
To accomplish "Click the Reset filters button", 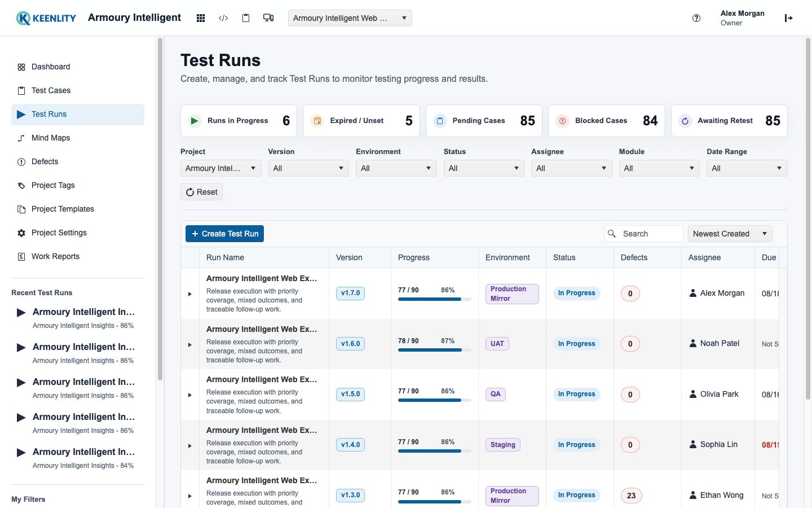I will tap(202, 192).
